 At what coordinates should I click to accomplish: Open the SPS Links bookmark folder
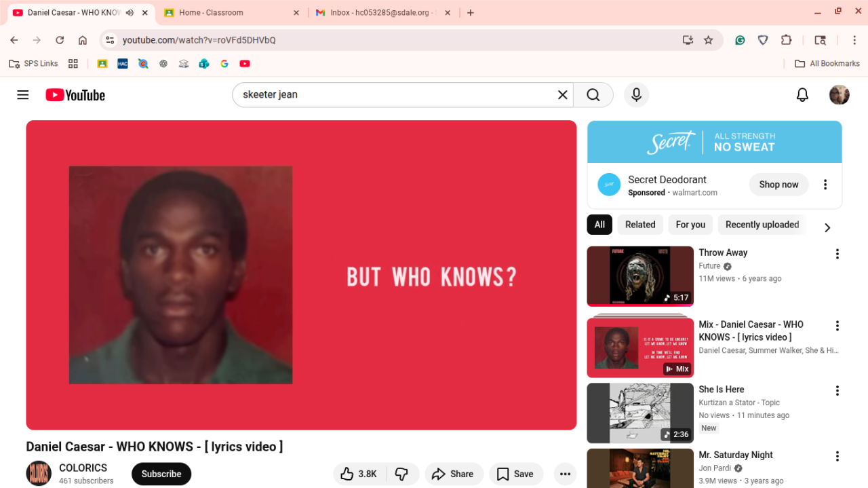pos(33,64)
